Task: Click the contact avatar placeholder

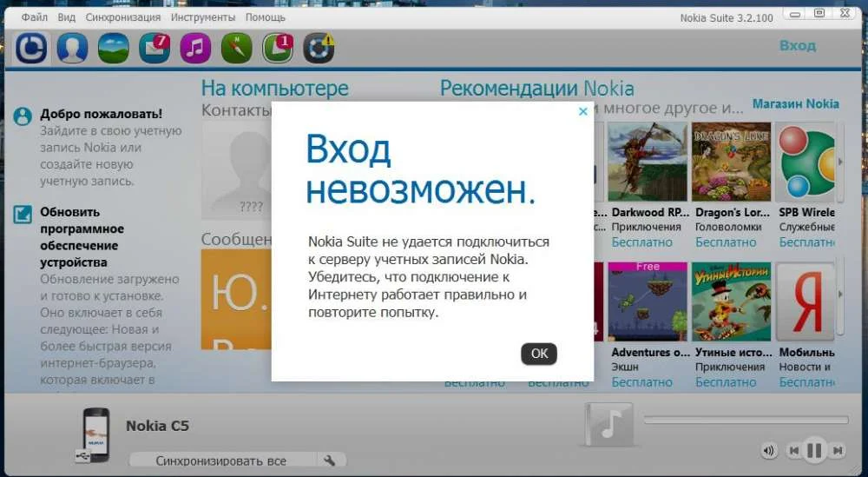Action: pyautogui.click(x=237, y=170)
